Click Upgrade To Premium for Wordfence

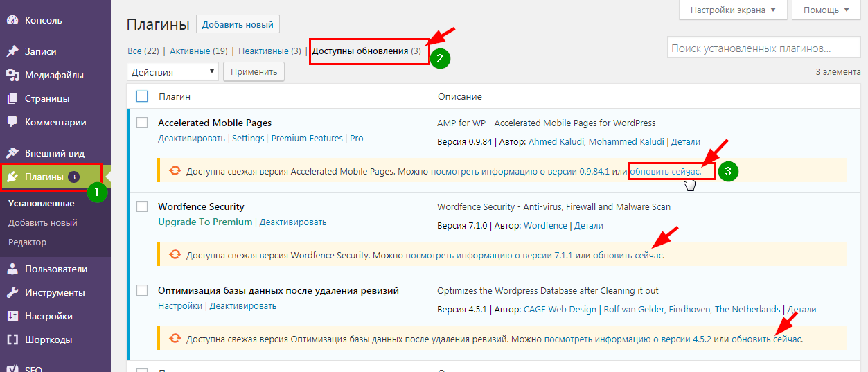(205, 222)
